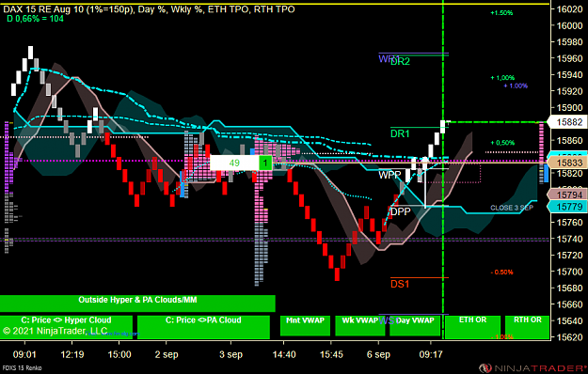Click the 15860 price axis label
The image size is (588, 374).
pos(569,140)
